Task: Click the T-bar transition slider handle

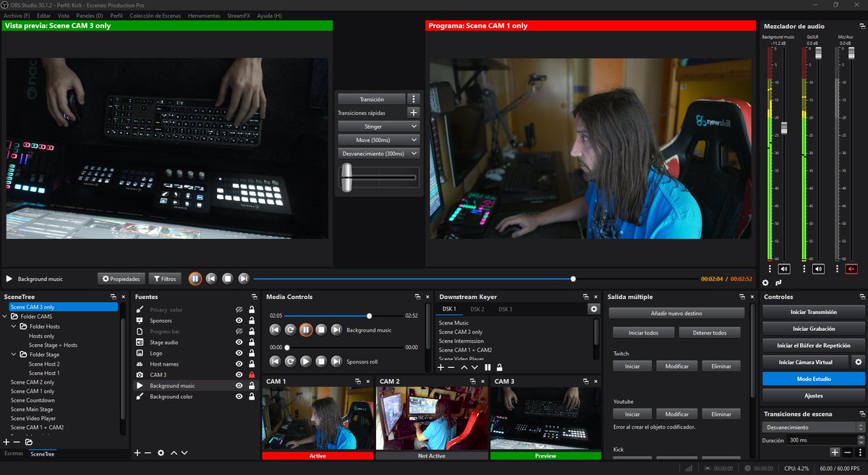Action: pyautogui.click(x=346, y=177)
